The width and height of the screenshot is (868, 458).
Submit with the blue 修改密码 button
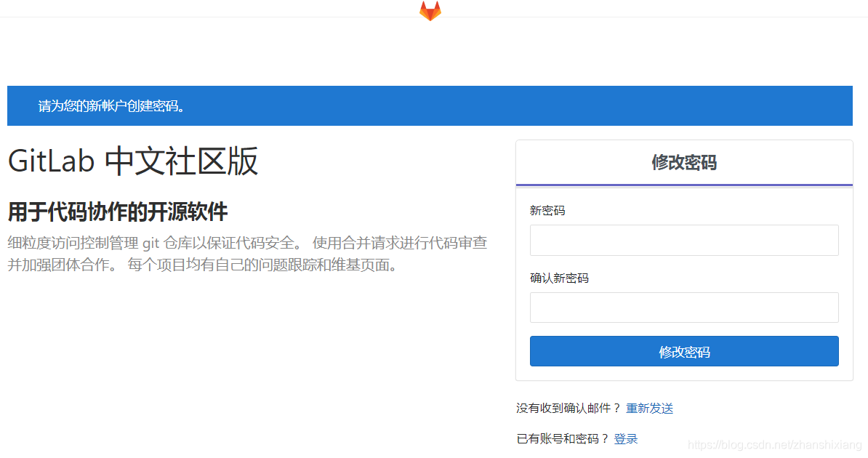683,351
